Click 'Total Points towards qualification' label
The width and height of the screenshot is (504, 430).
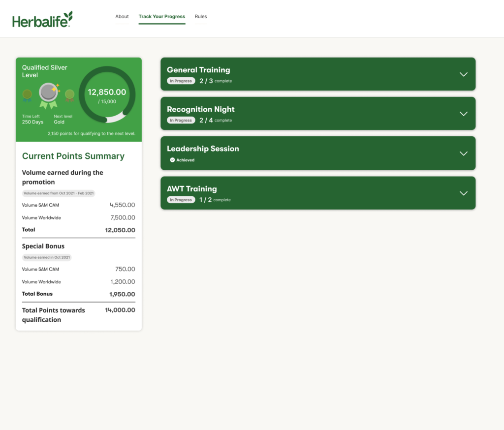point(53,315)
